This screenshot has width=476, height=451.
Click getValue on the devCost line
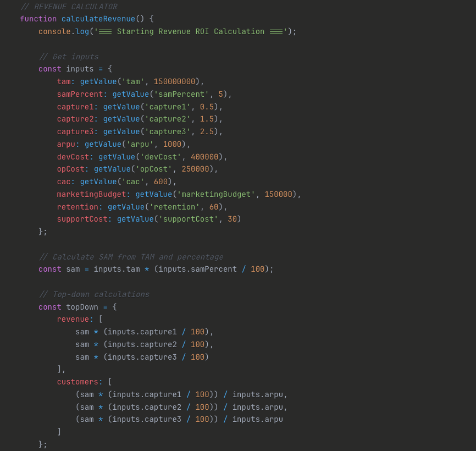[117, 157]
